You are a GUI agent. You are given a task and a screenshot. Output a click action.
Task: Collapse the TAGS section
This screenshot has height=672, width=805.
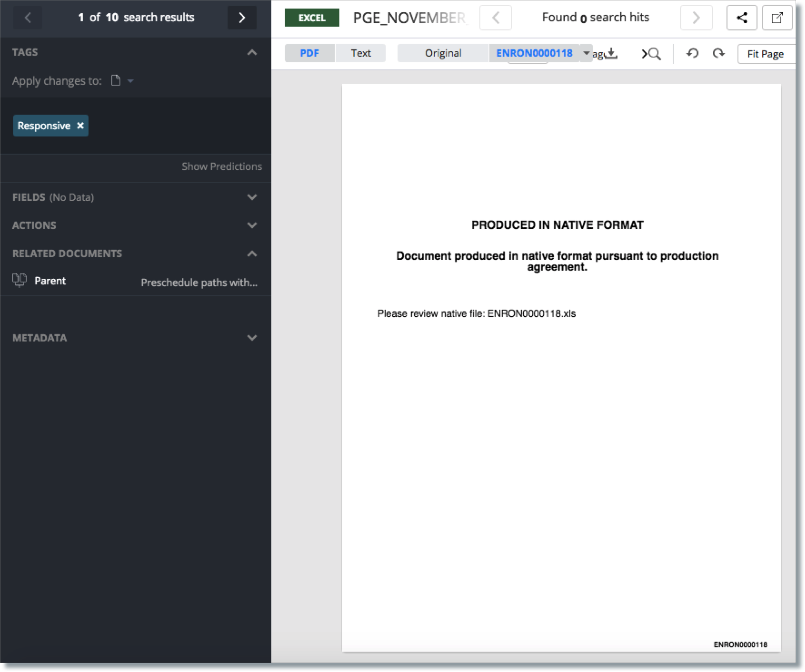pyautogui.click(x=252, y=52)
